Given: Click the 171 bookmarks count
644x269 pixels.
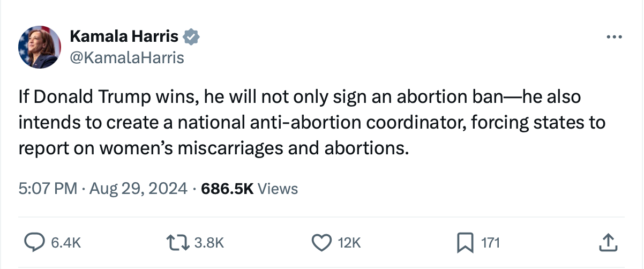Looking at the screenshot, I should 490,243.
